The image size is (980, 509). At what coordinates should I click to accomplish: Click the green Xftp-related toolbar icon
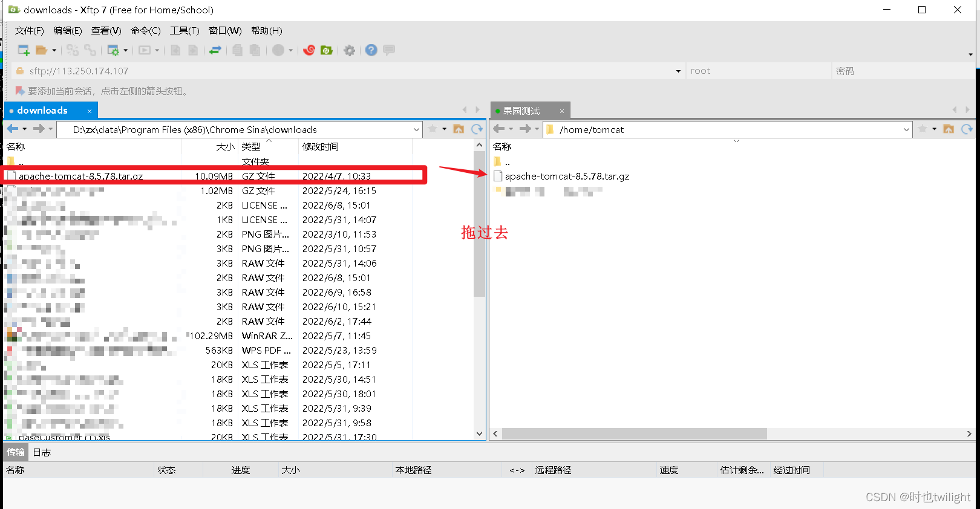click(x=327, y=50)
